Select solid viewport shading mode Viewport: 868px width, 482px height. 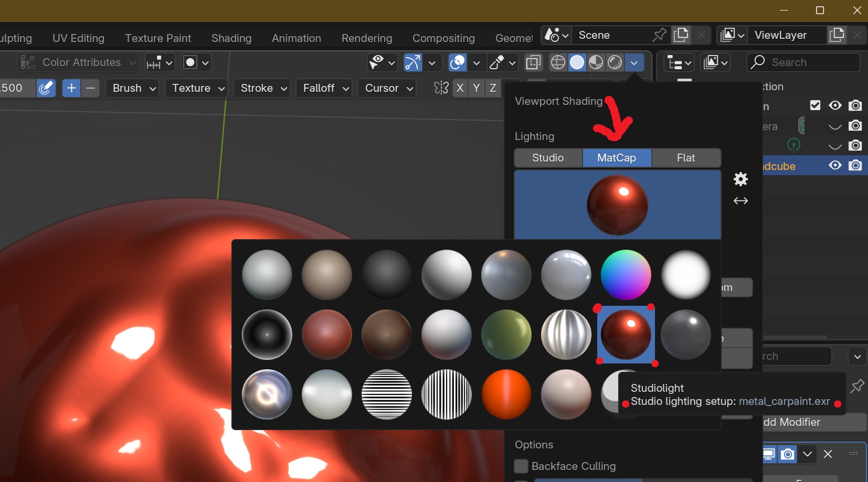tap(577, 62)
